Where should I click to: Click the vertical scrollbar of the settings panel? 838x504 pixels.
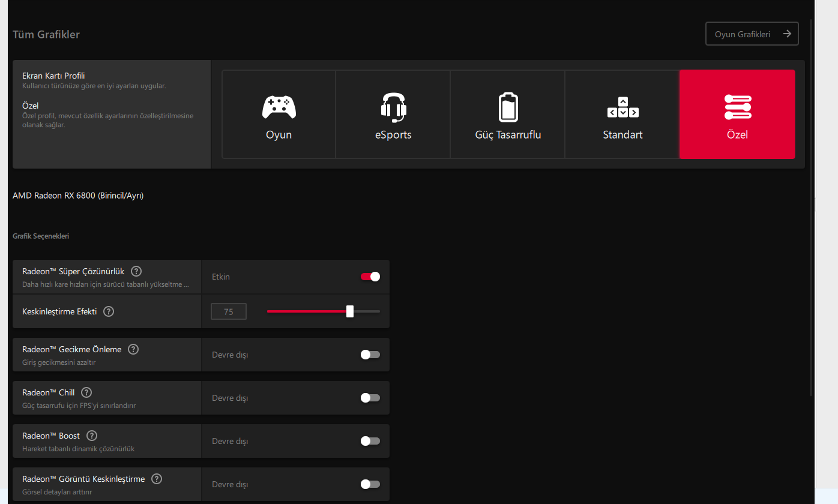click(811, 207)
